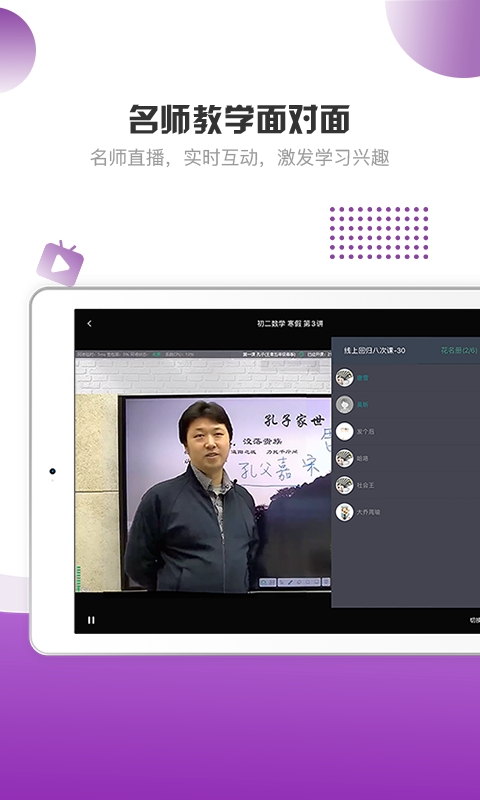Viewport: 480px width, 800px height.
Task: Tap the back arrow in the top bar
Action: click(90, 323)
